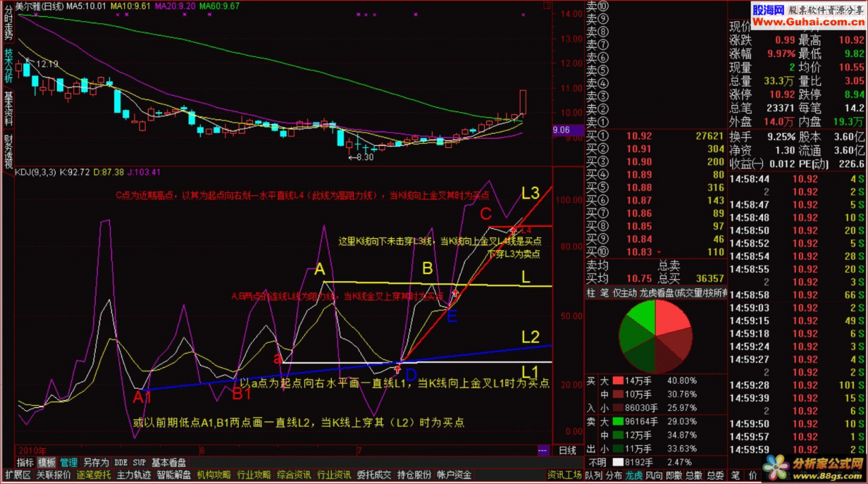Select the 风向 tab under the pie chart
The height and width of the screenshot is (484, 868).
[x=654, y=475]
